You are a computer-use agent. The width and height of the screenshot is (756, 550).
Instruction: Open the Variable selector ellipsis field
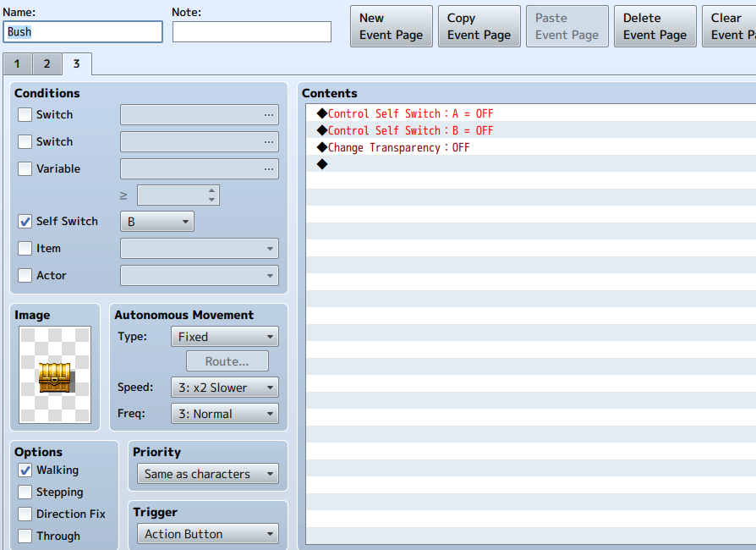pyautogui.click(x=200, y=169)
